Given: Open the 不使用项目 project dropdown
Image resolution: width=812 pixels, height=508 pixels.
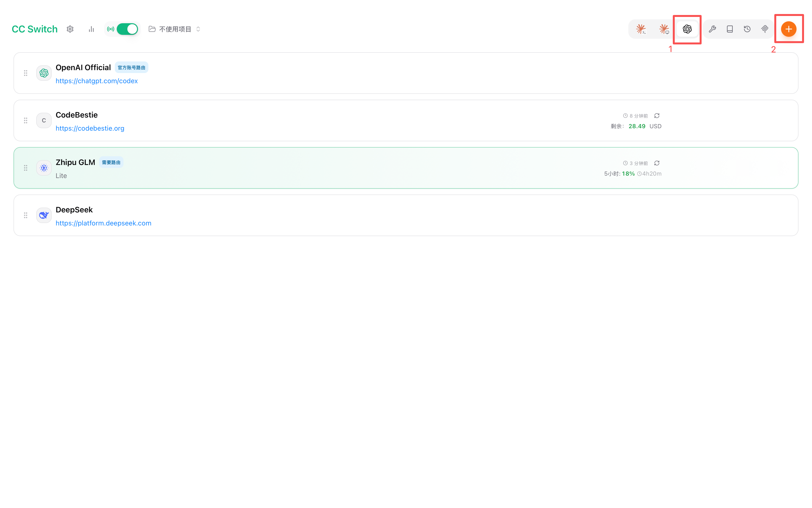Looking at the screenshot, I should [x=175, y=29].
